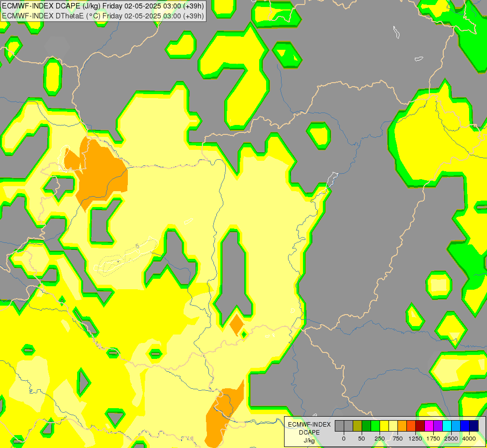This screenshot has width=487, height=448.
Task: Click the purple legend swatch
Action: coord(438,426)
